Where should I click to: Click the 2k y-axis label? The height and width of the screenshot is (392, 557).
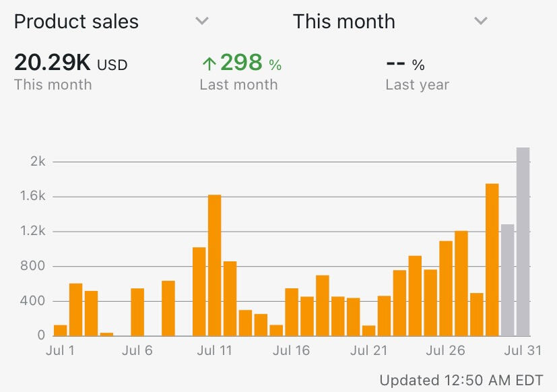coord(37,162)
